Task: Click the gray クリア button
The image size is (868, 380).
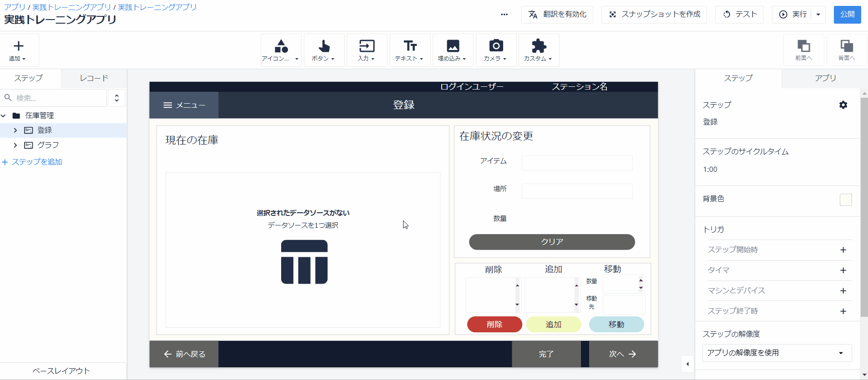Action: pos(552,242)
